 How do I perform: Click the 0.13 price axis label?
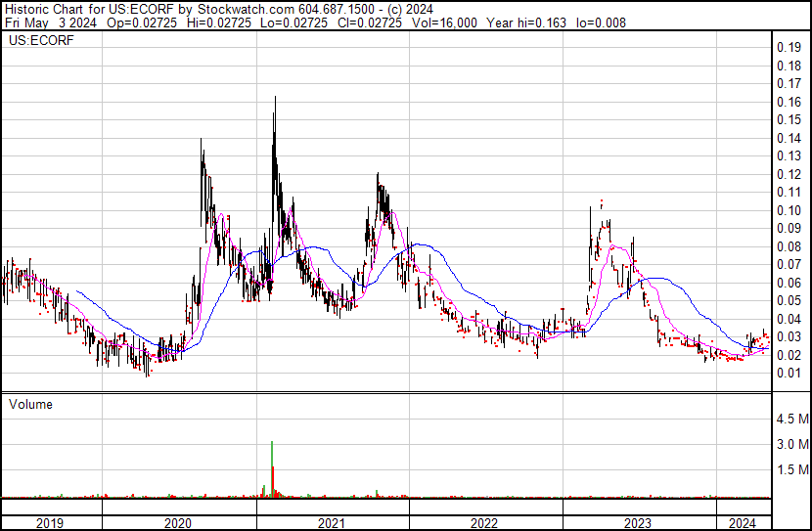789,155
